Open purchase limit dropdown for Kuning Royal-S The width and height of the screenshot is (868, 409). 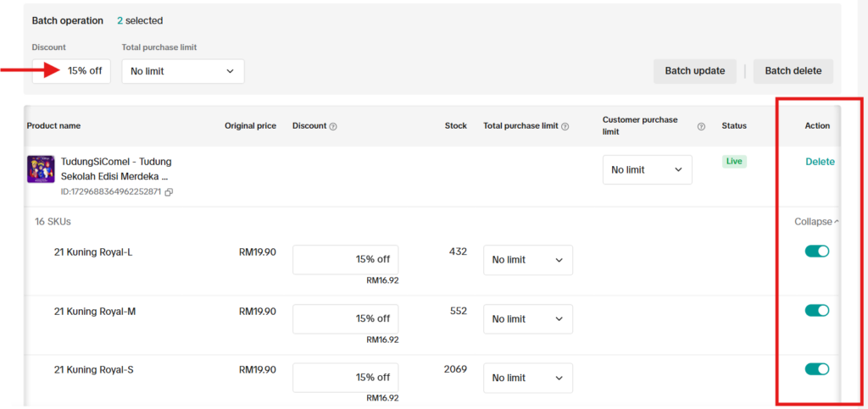pyautogui.click(x=528, y=378)
